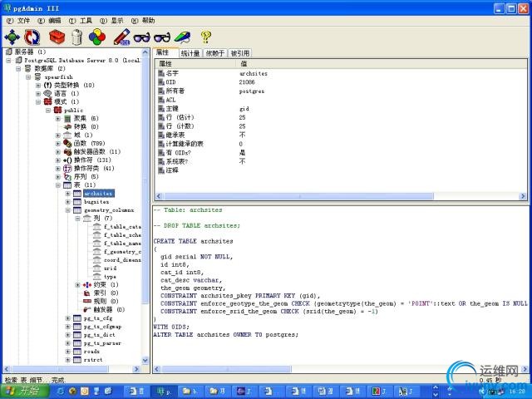
Task: Select the 属性 tab
Action: (x=165, y=52)
